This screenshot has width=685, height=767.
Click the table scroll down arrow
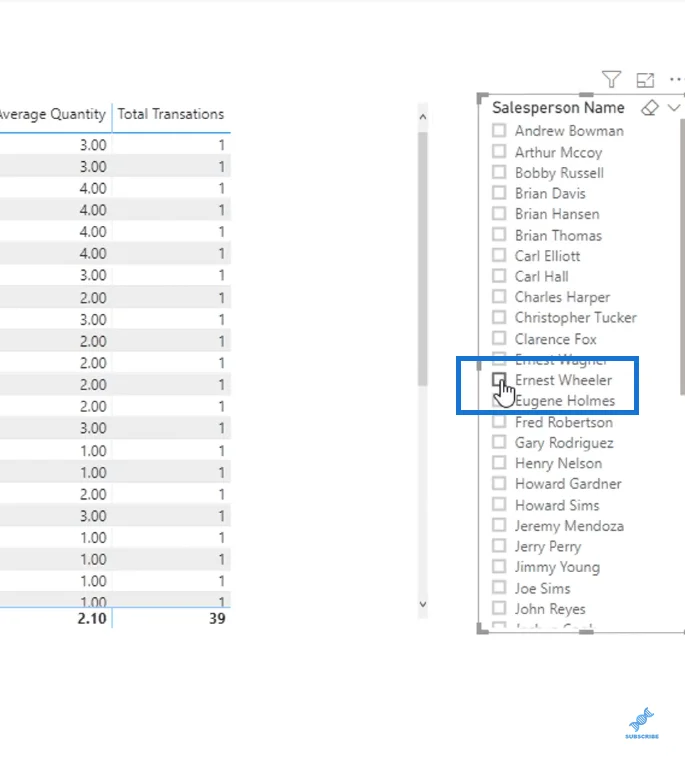423,604
